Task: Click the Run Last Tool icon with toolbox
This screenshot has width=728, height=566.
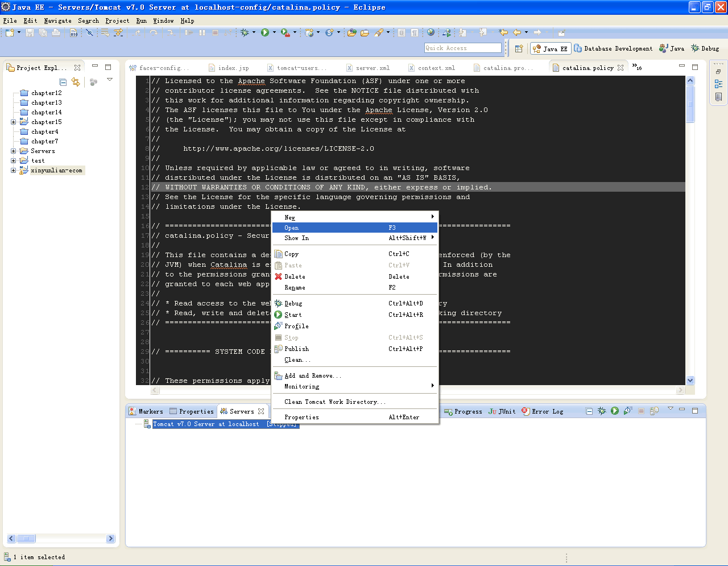Action: pos(286,33)
